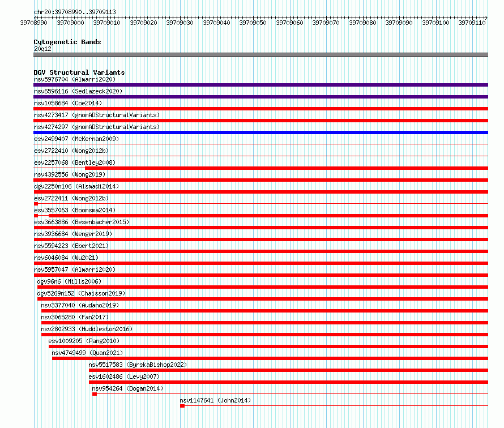Click the blue bar under nsv4274297
This screenshot has height=428, width=504.
click(260, 132)
